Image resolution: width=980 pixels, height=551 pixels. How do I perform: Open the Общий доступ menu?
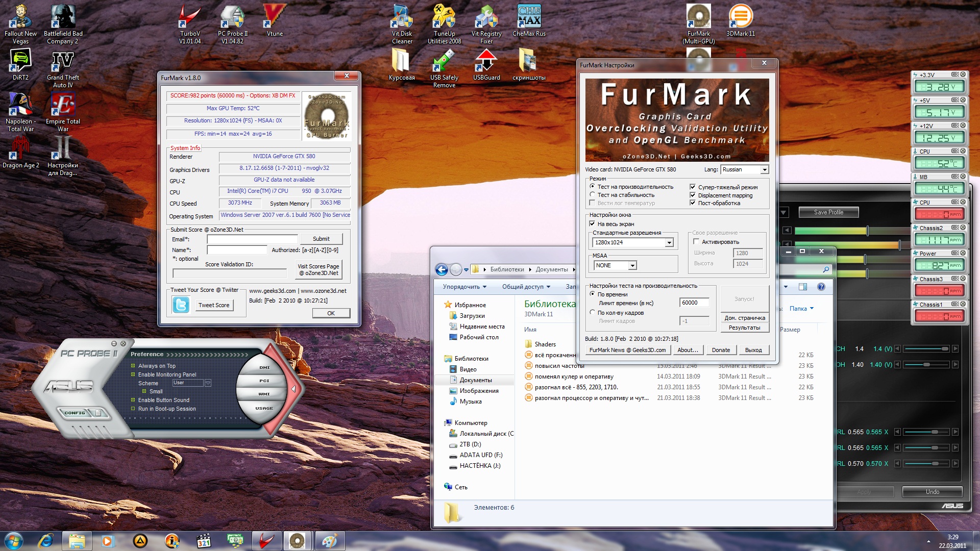pyautogui.click(x=526, y=287)
